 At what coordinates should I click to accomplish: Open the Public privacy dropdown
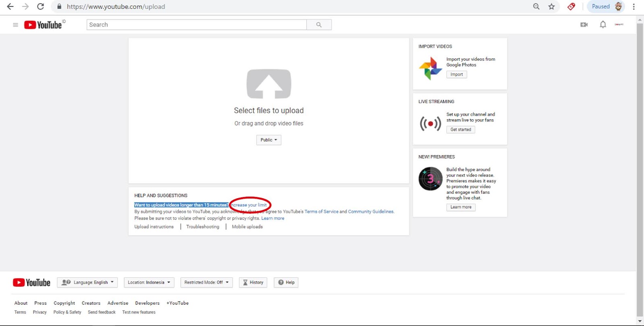269,140
